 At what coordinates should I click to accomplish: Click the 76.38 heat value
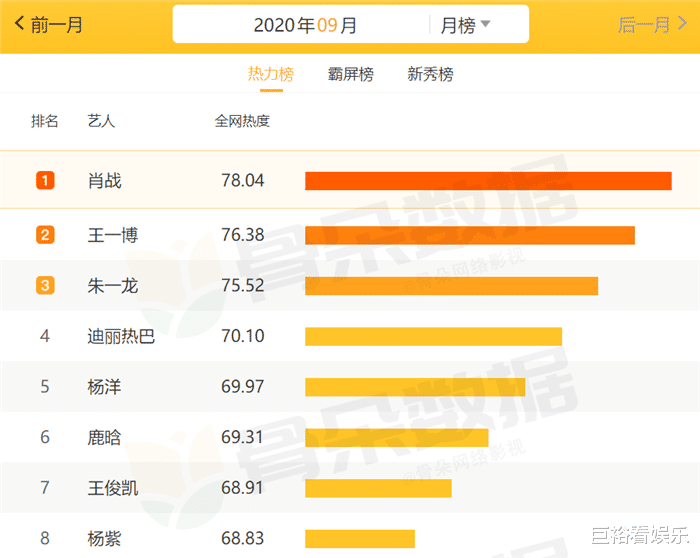click(243, 235)
